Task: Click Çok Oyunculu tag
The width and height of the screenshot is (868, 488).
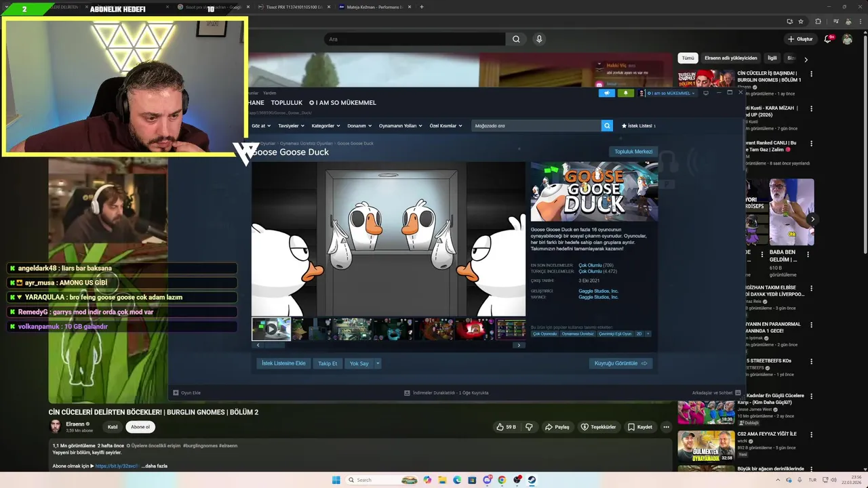Action: pyautogui.click(x=545, y=333)
